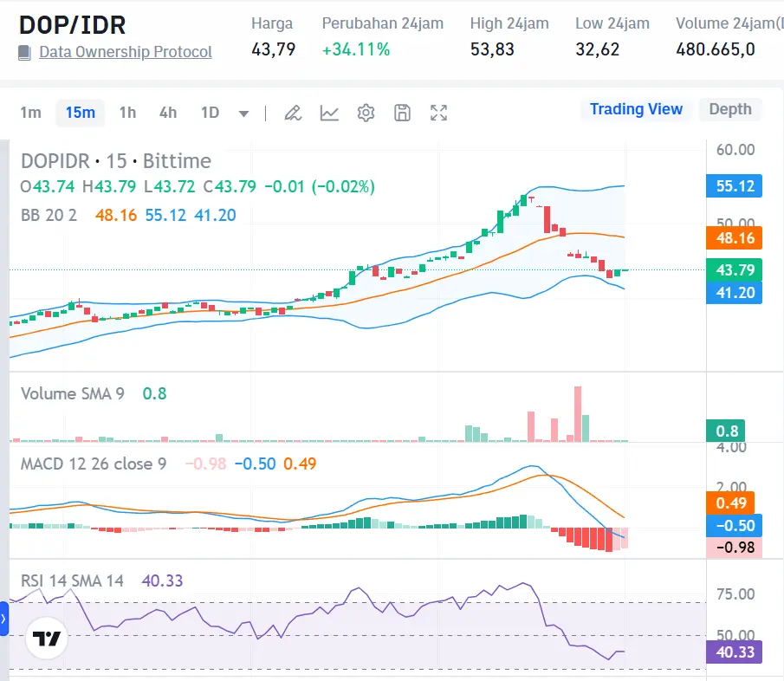Click the RSI 40.33 value badge
Image resolution: width=784 pixels, height=681 pixels.
click(734, 652)
